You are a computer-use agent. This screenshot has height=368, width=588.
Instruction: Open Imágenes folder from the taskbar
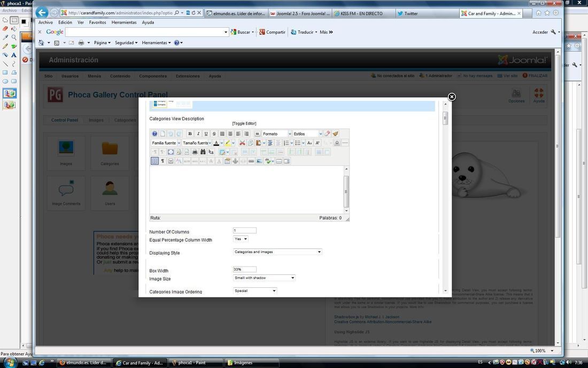pyautogui.click(x=252, y=363)
